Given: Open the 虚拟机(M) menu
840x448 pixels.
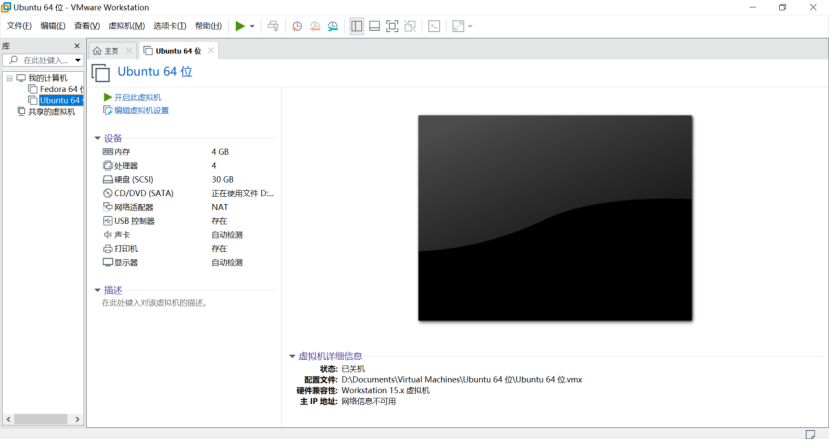Looking at the screenshot, I should [x=126, y=26].
